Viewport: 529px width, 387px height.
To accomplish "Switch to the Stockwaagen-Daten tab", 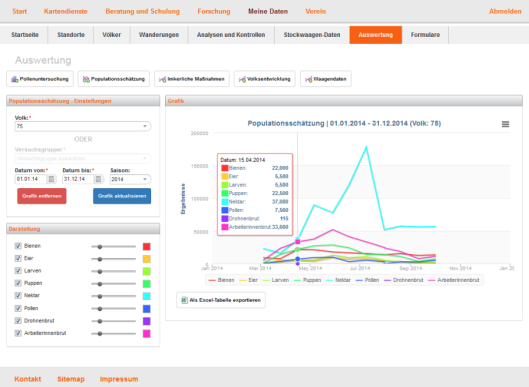I will point(312,35).
